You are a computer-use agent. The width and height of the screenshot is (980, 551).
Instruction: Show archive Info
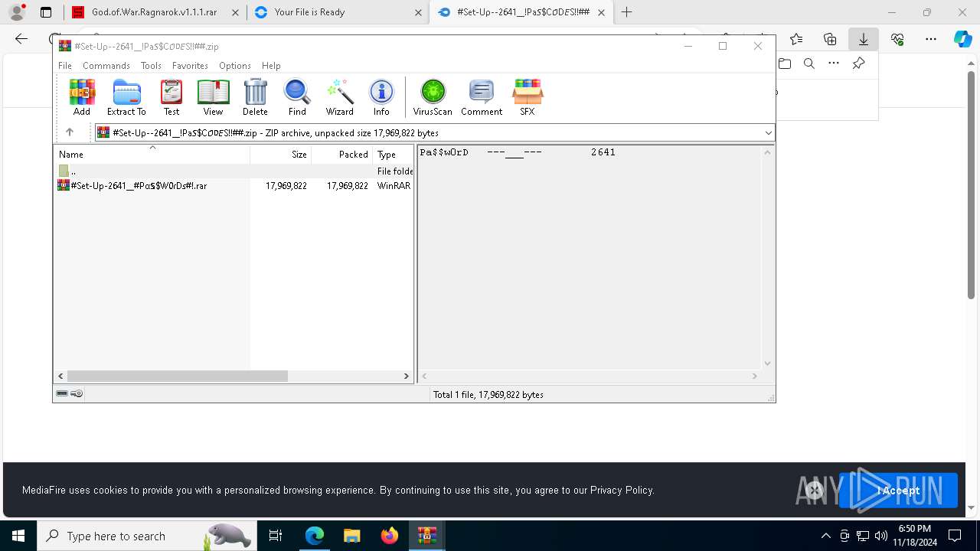[381, 97]
